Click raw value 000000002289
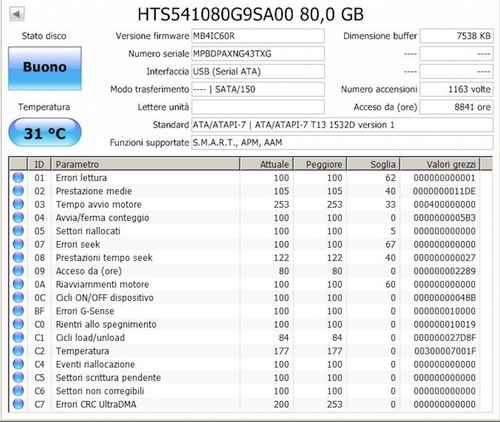Viewport: 500px width, 422px height. point(445,271)
